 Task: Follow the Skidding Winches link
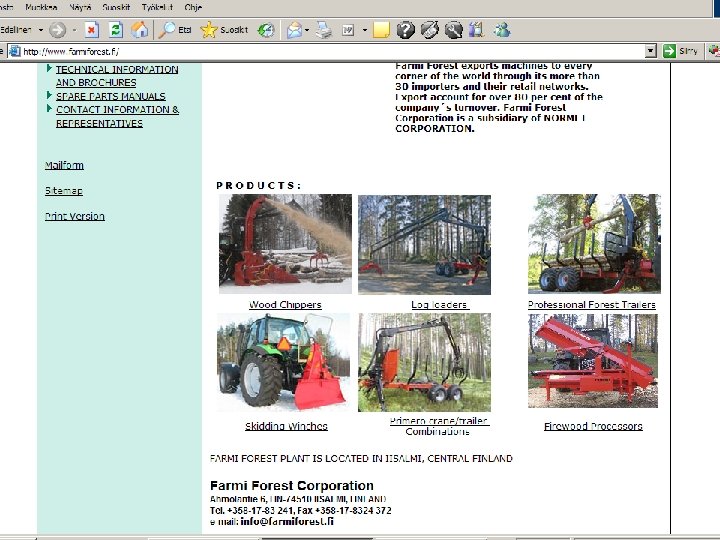pyautogui.click(x=286, y=426)
